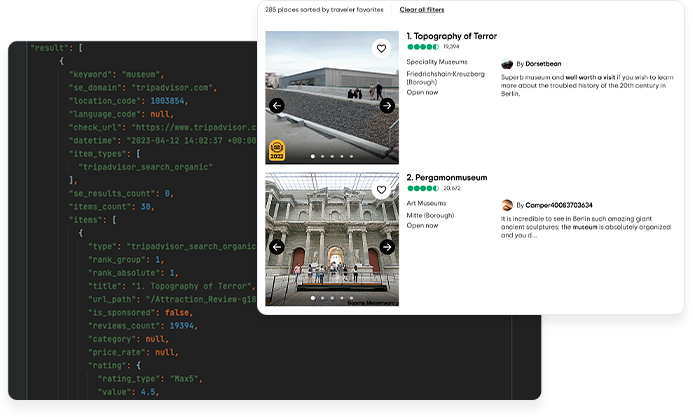Show previous photo of Topography of Terror
This screenshot has width=693, height=417.
coord(277,106)
